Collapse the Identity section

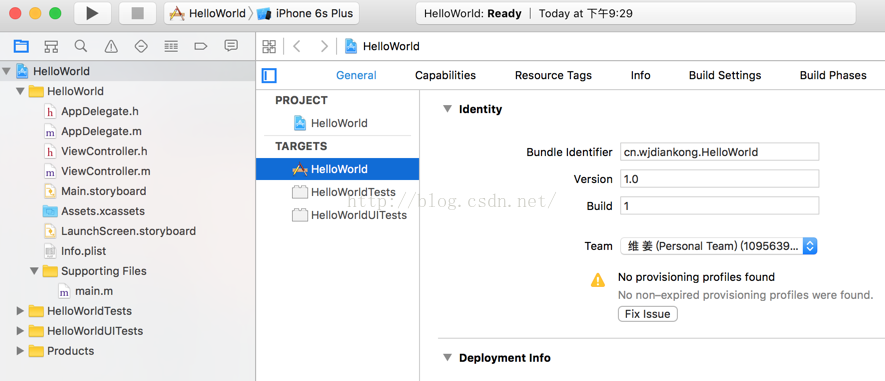(x=447, y=110)
